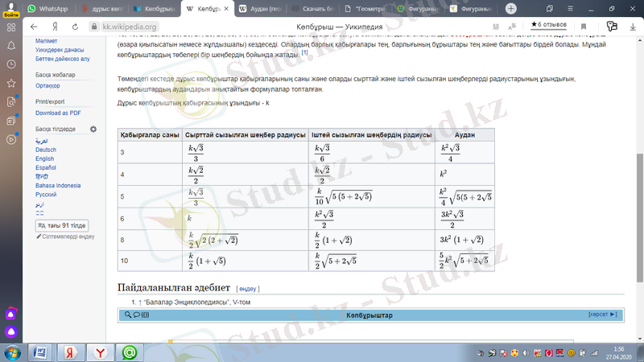This screenshot has height=362, width=644.
Task: Click the Alice assistant icon in sidebar
Action: 10,330
